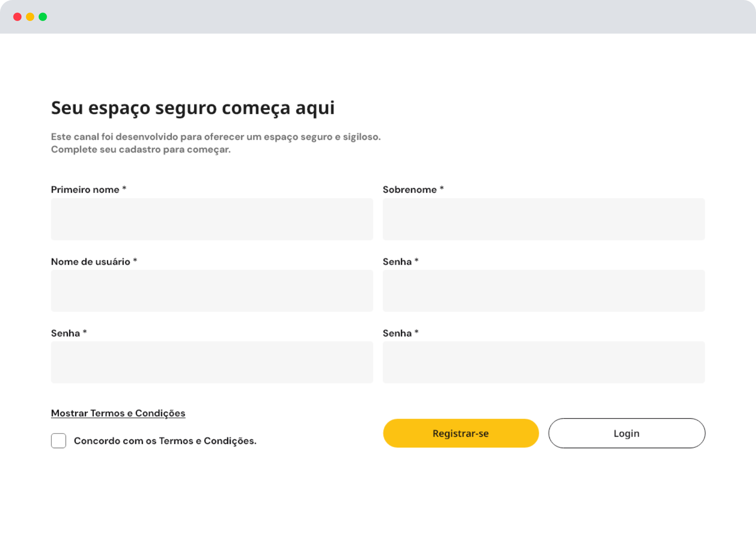This screenshot has height=546, width=756.
Task: Click the "Primeiro nome *" label
Action: pyautogui.click(x=88, y=189)
